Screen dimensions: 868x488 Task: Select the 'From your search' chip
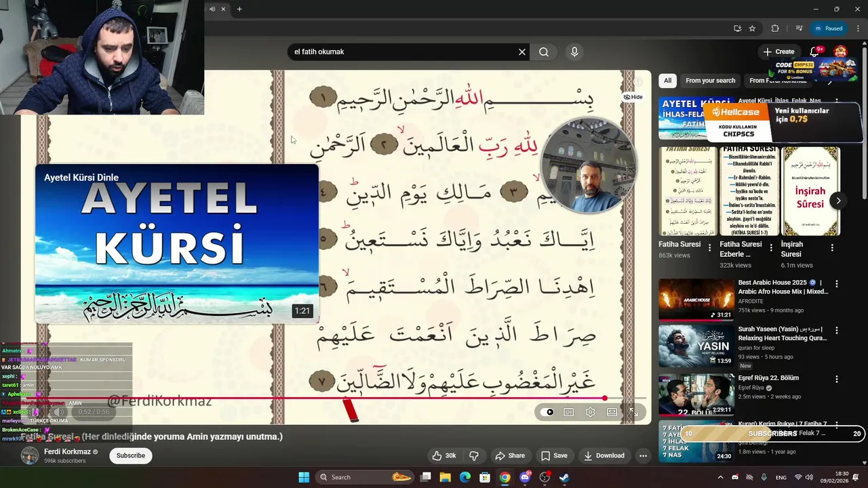(710, 81)
